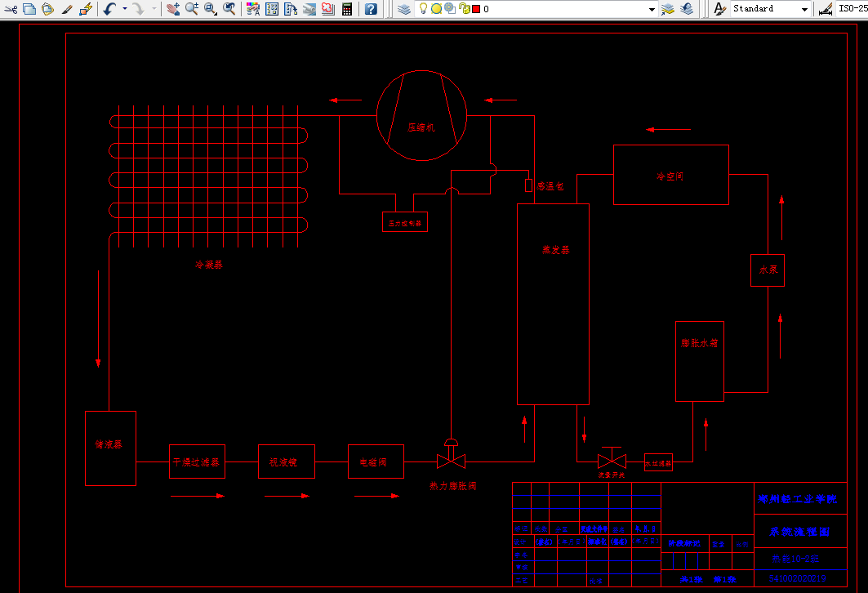Open the Block Editor lightning icon

pos(85,9)
